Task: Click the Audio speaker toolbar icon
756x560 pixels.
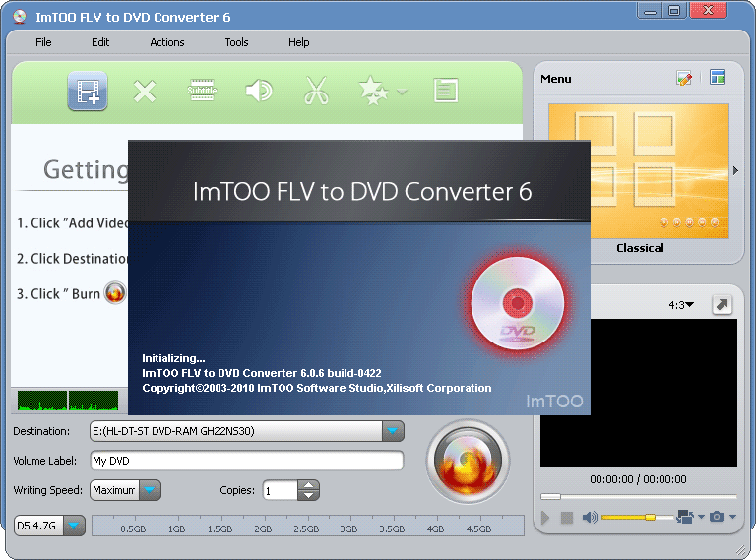Action: 259,91
